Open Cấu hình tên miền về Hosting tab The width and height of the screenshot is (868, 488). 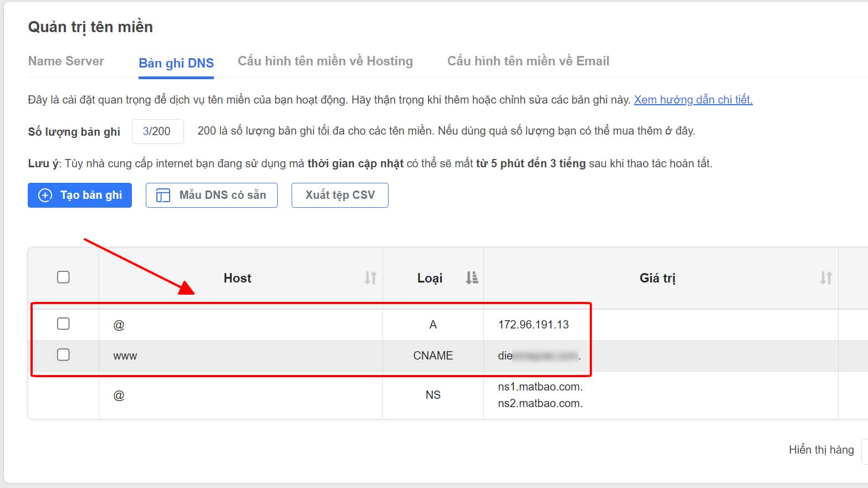pos(325,61)
